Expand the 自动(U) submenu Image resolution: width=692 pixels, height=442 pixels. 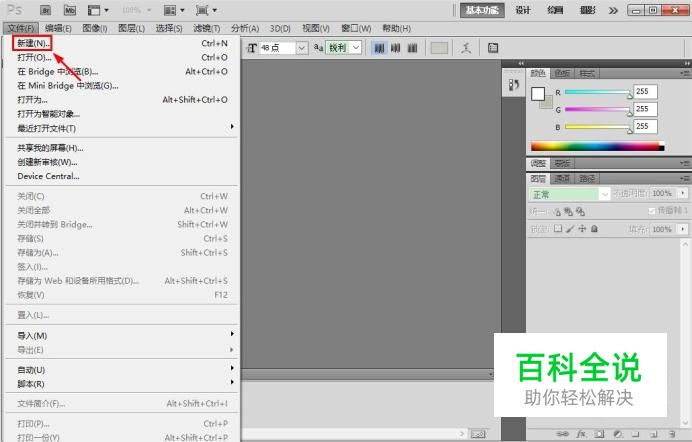pyautogui.click(x=122, y=369)
